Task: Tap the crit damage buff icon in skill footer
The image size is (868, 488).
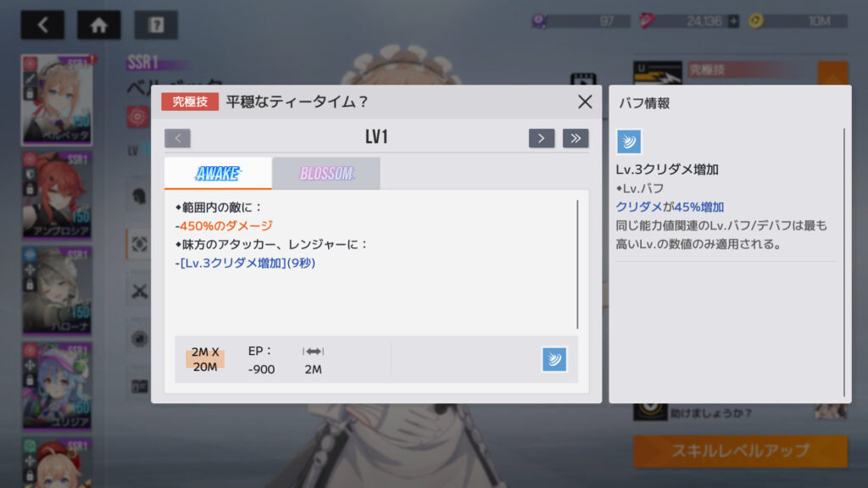Action: pyautogui.click(x=554, y=359)
